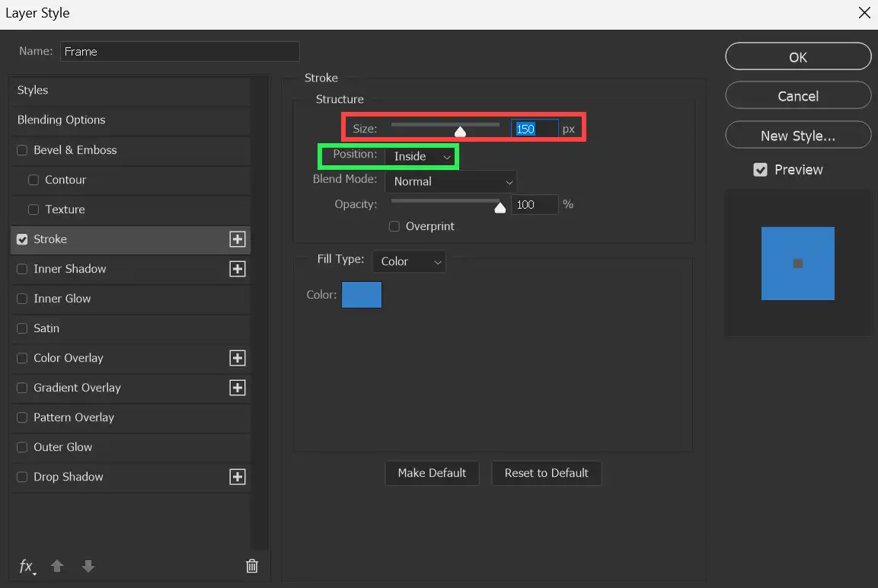
Task: Select Blending Options in the left panel
Action: coord(61,120)
